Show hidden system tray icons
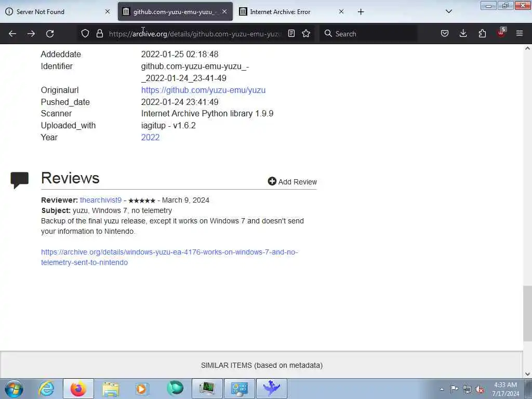This screenshot has width=532, height=399. tap(442, 390)
